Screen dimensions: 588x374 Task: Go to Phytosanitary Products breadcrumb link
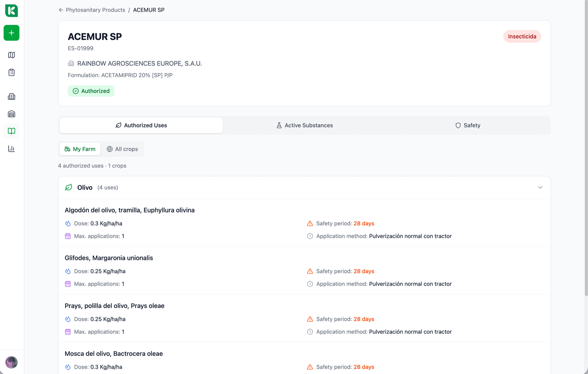click(x=95, y=10)
